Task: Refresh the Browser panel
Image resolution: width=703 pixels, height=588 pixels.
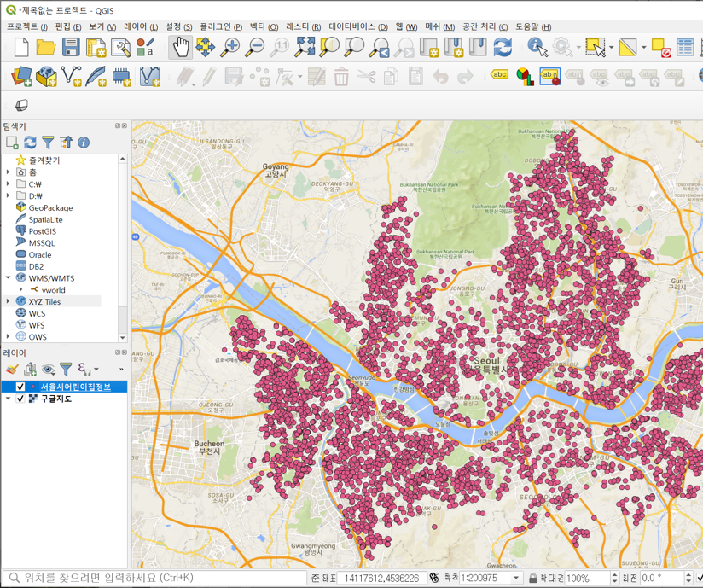Action: [x=30, y=142]
